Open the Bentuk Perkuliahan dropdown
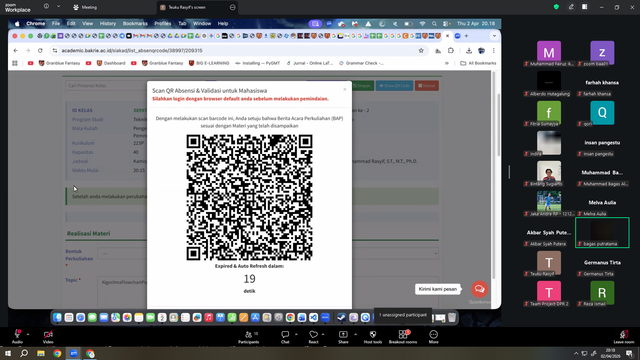 [x=268, y=253]
